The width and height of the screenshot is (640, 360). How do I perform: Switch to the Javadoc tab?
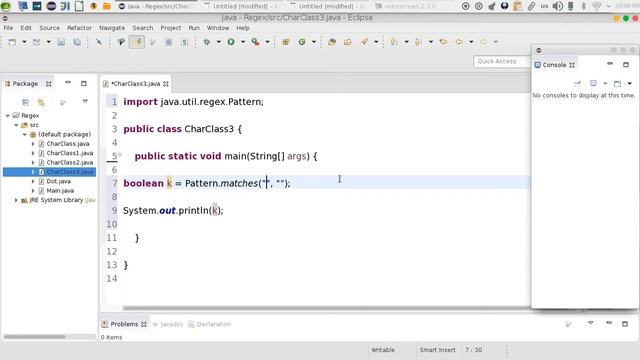click(x=168, y=324)
